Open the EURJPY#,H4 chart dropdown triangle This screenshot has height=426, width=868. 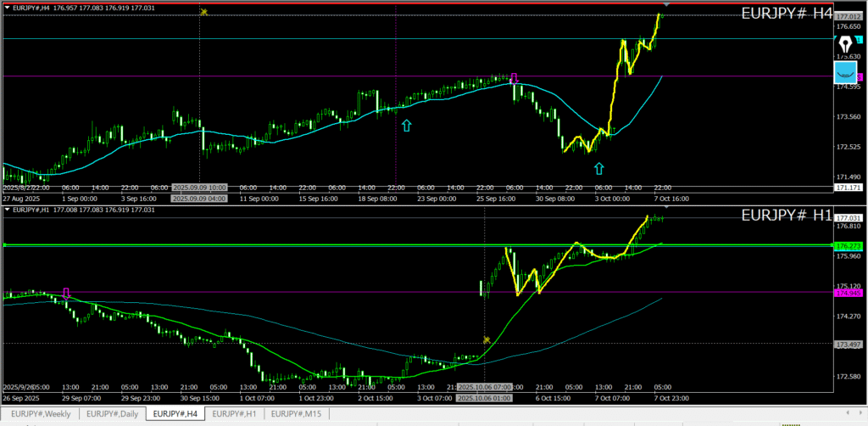(8, 7)
